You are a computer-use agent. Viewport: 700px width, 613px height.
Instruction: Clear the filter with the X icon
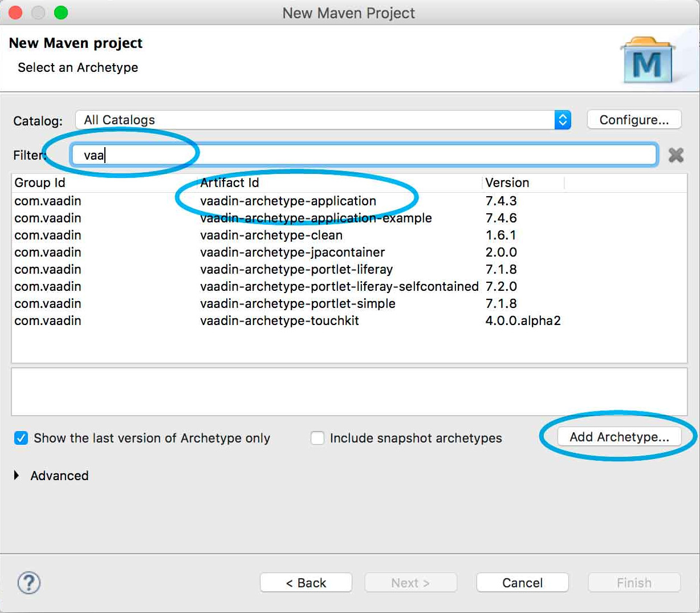click(x=675, y=155)
